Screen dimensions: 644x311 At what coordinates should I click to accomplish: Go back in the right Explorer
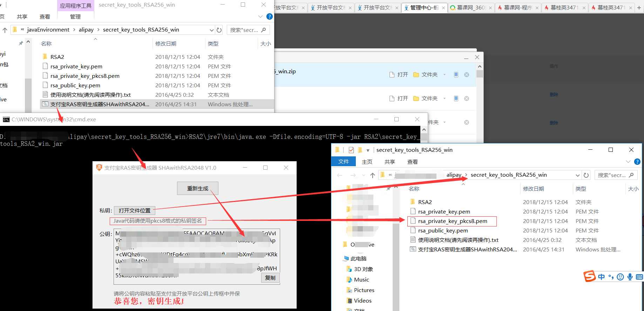pos(339,175)
